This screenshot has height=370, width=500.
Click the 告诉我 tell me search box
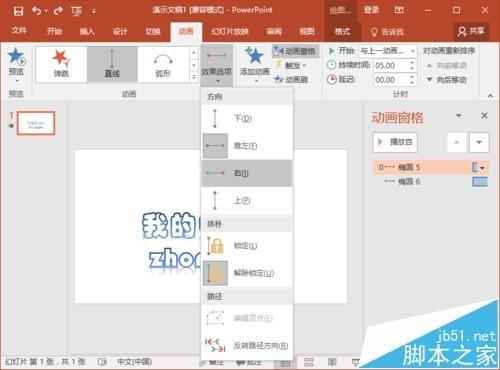(388, 32)
